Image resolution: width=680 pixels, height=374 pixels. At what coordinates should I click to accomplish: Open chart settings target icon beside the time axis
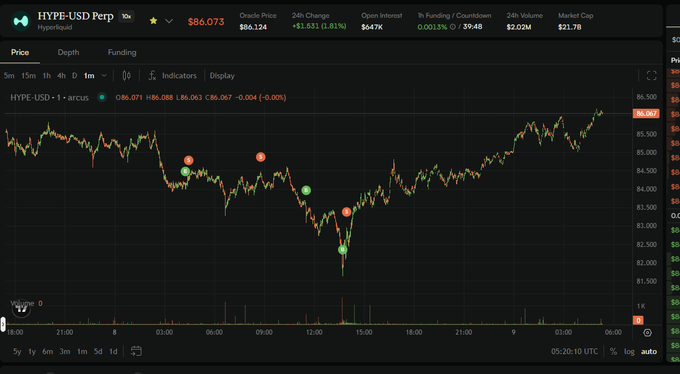coord(647,333)
